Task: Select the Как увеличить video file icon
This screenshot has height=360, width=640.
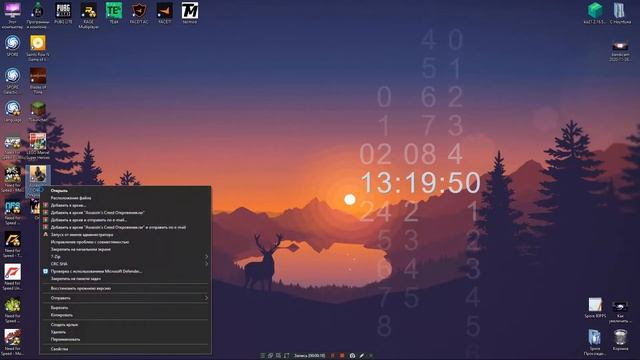Action: click(620, 312)
